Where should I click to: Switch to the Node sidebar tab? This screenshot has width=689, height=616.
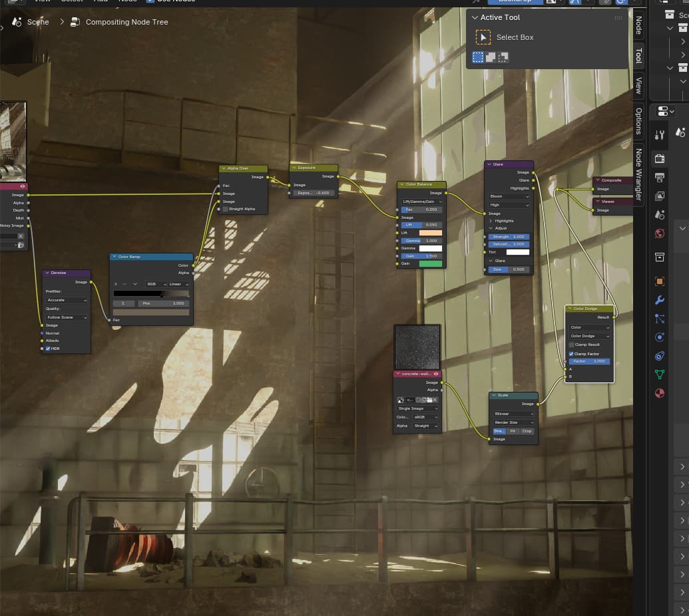coord(639,25)
